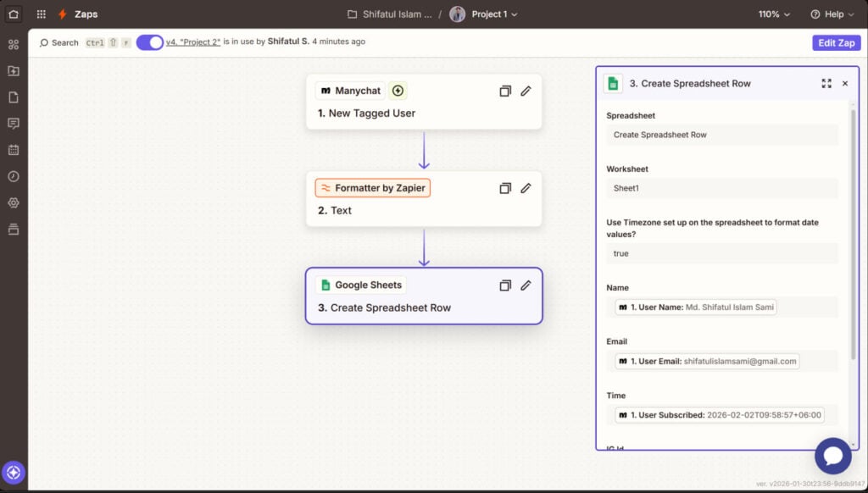Close the Create Spreadsheet Row panel
Image resolution: width=868 pixels, height=493 pixels.
pyautogui.click(x=845, y=84)
